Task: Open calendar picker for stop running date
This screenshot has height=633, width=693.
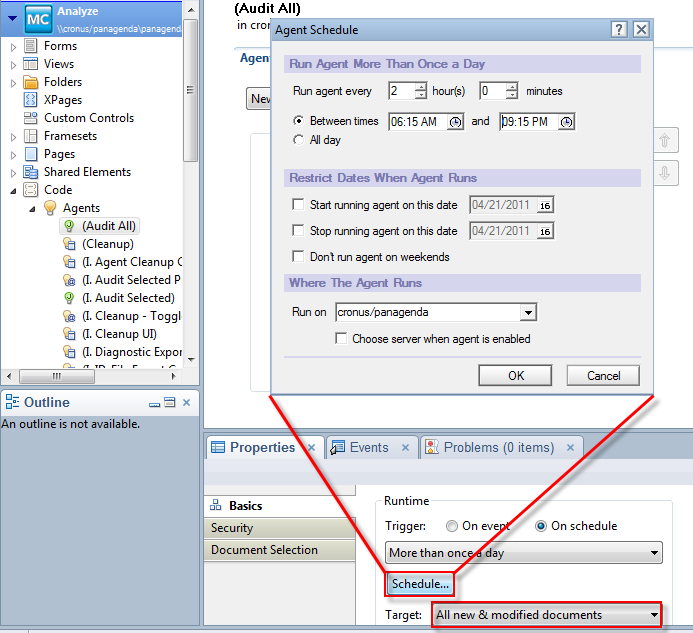Action: pos(545,232)
